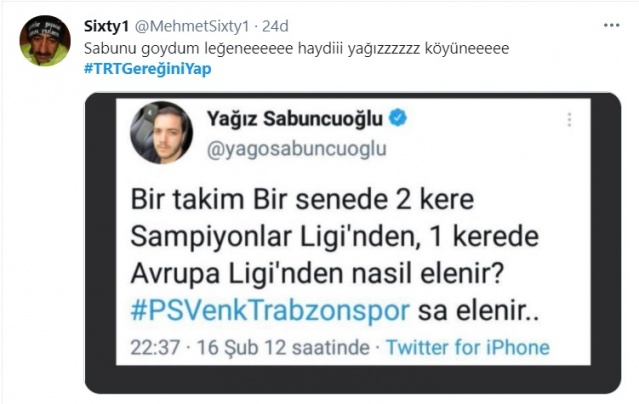Open the Sixty1 display name
Viewport: 639px width, 404px height.
(x=106, y=26)
